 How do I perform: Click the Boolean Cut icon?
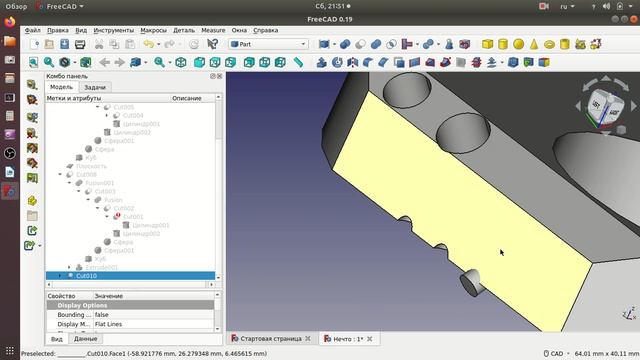coord(360,44)
